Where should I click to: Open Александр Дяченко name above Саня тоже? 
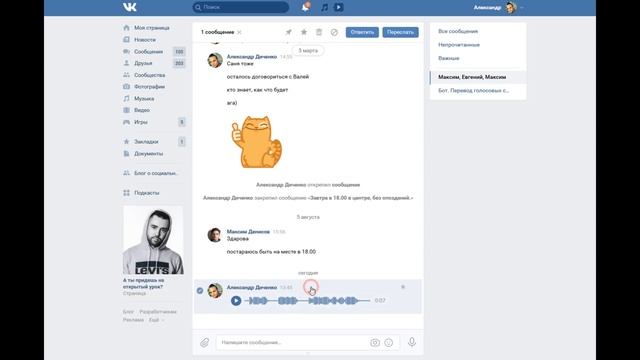252,57
